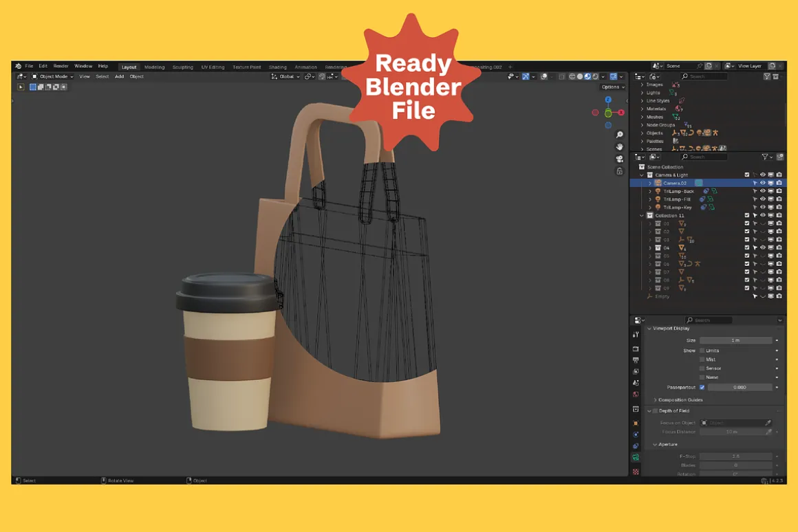This screenshot has width=798, height=532.
Task: Hide collection 04 with its eye icon
Action: click(x=762, y=247)
